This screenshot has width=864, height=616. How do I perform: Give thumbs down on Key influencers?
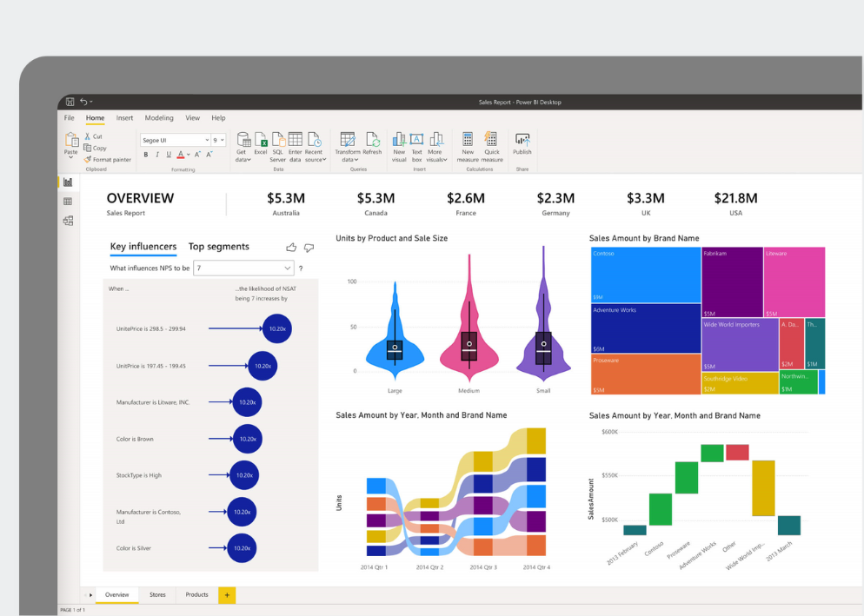[x=309, y=248]
